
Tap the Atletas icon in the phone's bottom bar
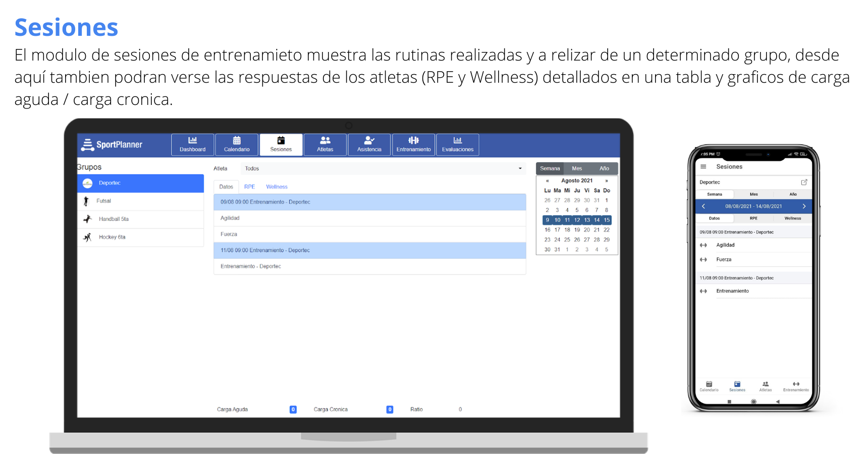766,386
